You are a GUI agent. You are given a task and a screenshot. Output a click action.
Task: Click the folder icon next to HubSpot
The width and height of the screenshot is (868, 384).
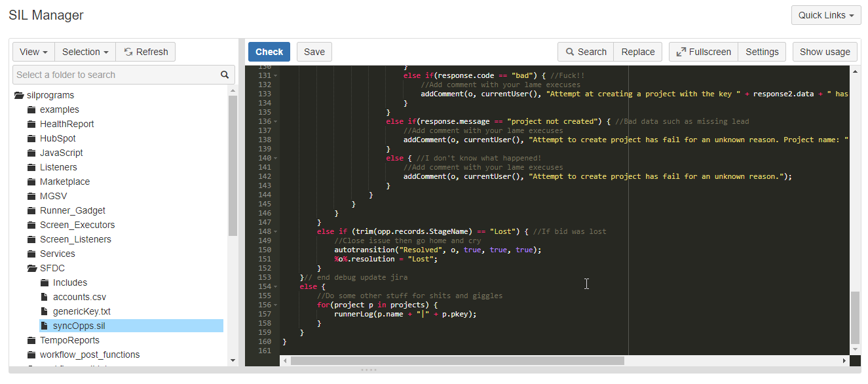pyautogui.click(x=31, y=138)
